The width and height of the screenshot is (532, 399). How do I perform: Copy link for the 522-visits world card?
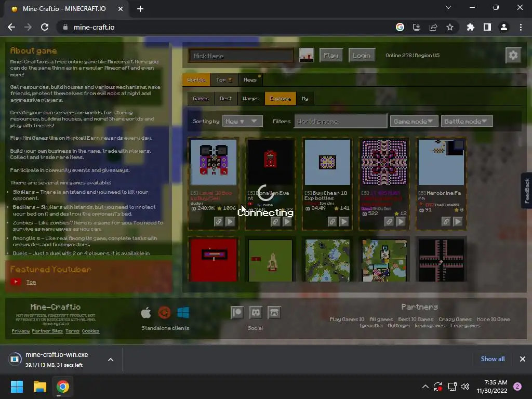389,221
